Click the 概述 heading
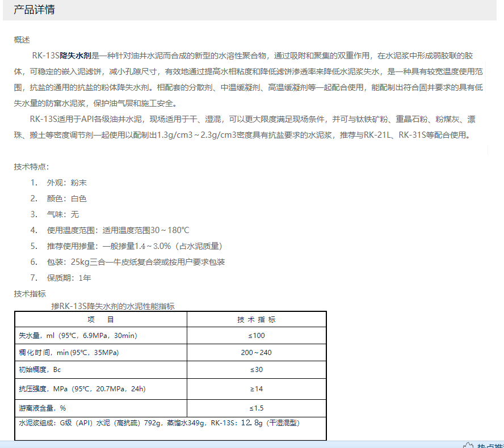 coord(22,40)
